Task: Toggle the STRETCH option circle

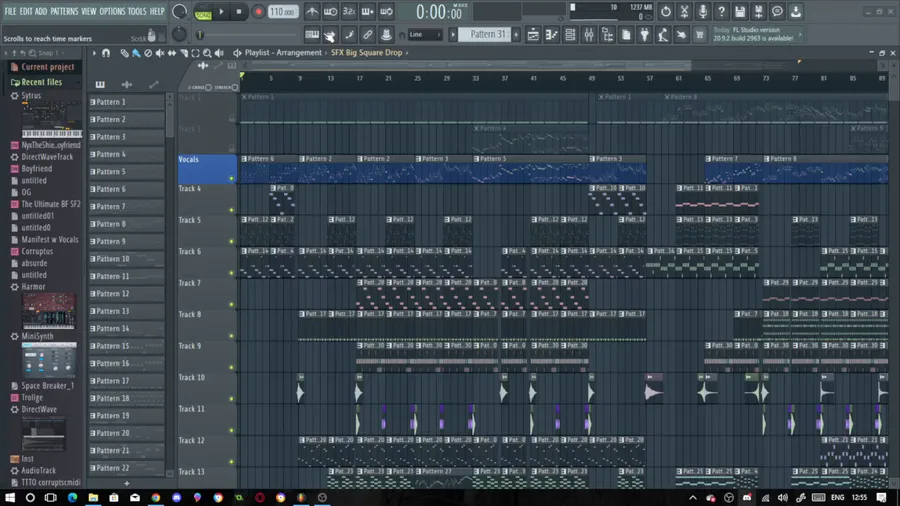Action: [234, 87]
